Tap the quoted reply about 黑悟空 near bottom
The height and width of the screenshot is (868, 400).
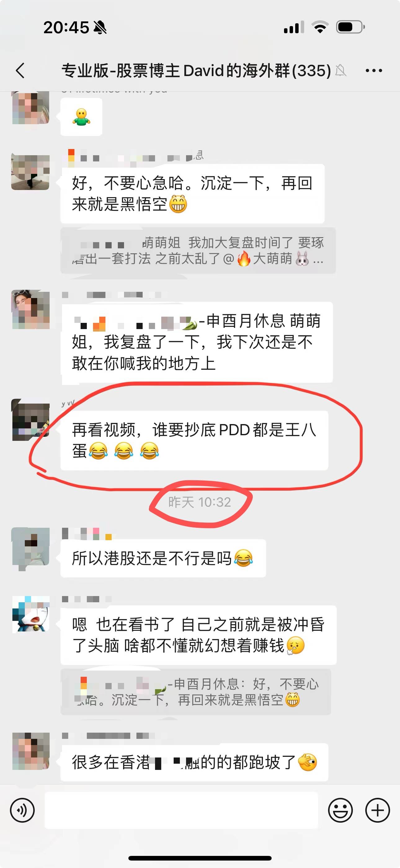(196, 692)
